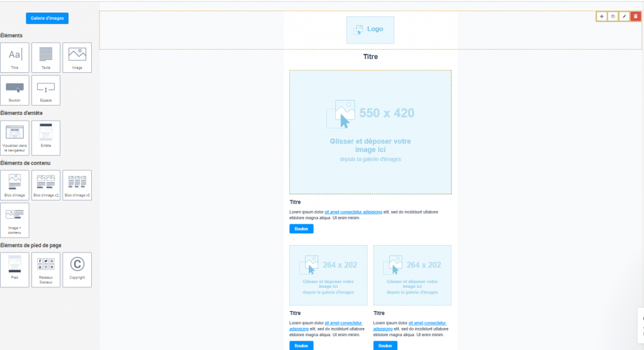The image size is (644, 350).
Task: Edit the selected block with pencil icon
Action: tap(625, 16)
